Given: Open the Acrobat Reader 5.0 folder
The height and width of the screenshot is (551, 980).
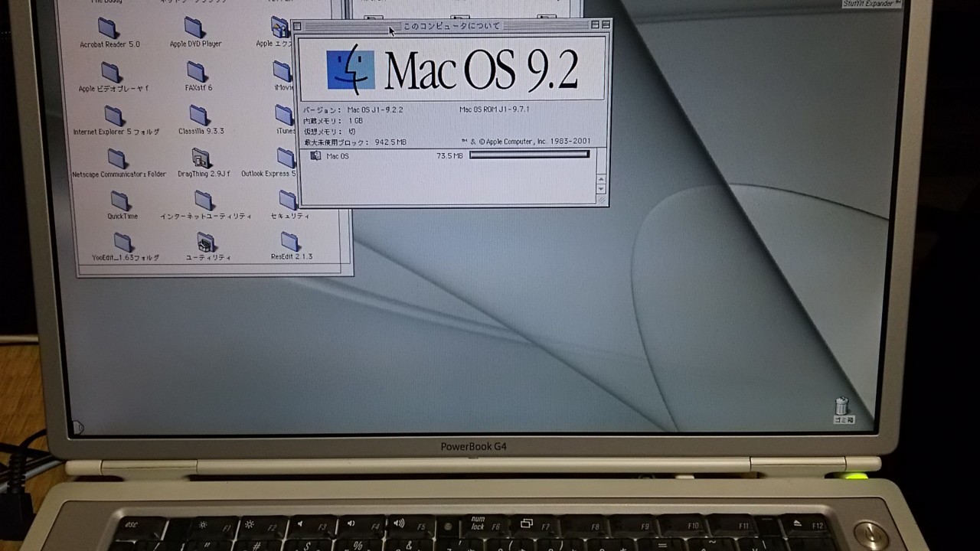Looking at the screenshot, I should pos(109,29).
